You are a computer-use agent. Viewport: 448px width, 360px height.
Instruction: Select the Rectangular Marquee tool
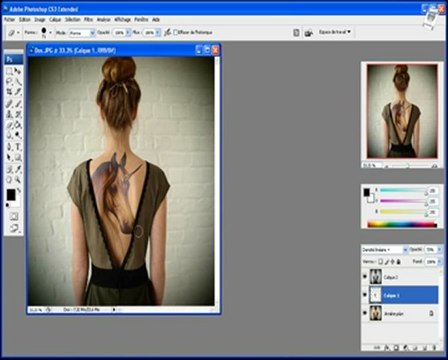click(x=9, y=71)
